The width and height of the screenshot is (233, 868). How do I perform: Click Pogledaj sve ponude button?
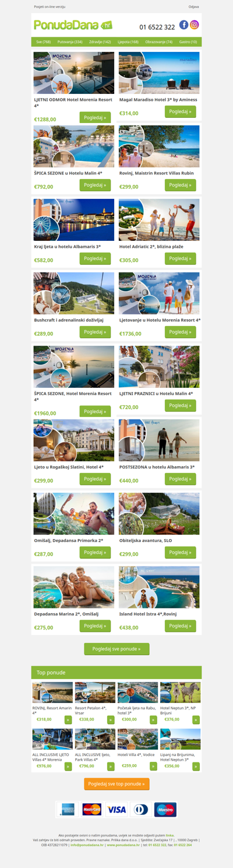pos(116,649)
